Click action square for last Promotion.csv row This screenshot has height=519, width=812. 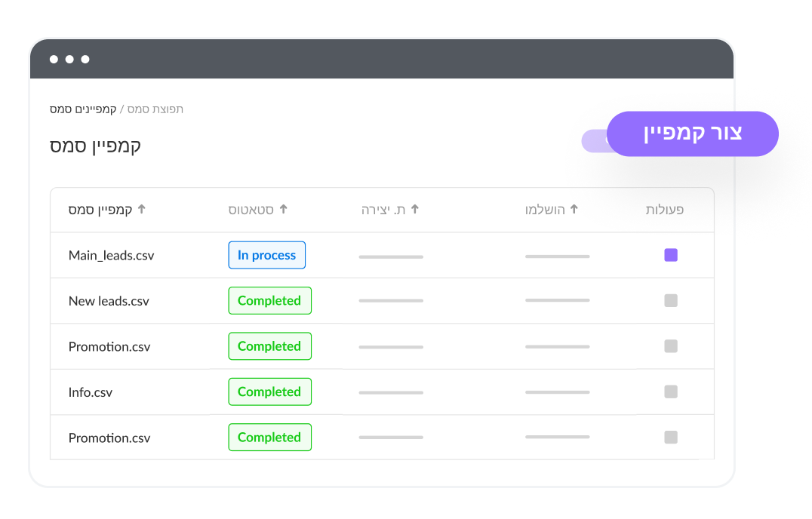pyautogui.click(x=671, y=438)
